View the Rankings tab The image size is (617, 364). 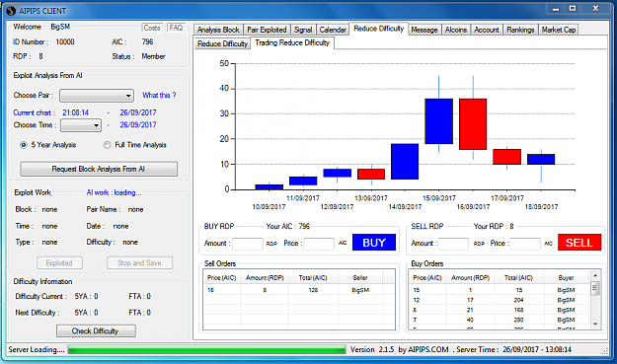tap(520, 30)
